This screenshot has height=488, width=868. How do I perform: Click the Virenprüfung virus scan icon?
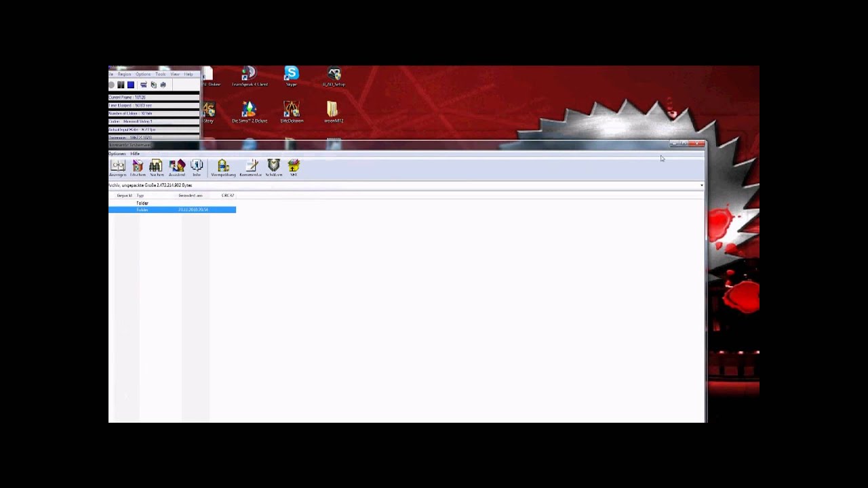pos(223,168)
